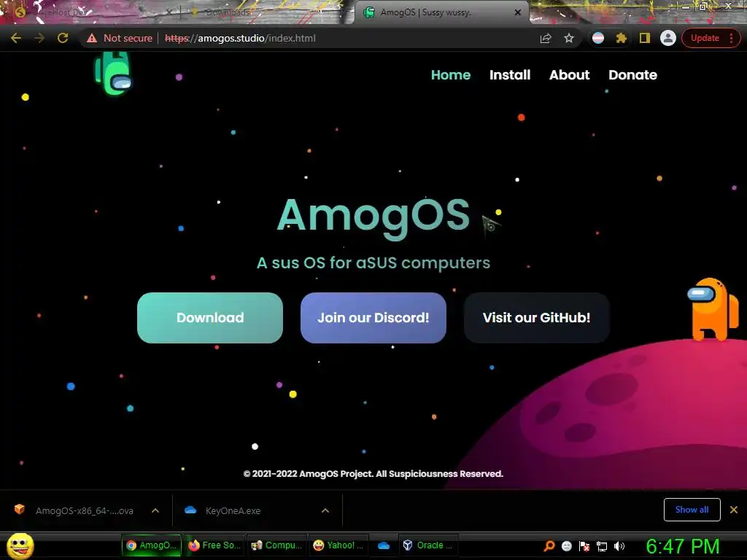This screenshot has height=560, width=747.
Task: Open the Chrome profile avatar
Action: (x=668, y=38)
